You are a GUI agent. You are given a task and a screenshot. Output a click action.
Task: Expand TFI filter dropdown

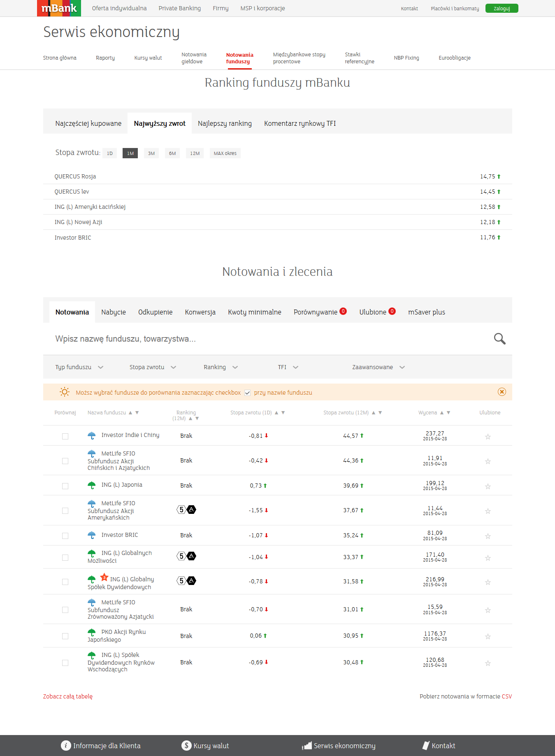tap(288, 367)
